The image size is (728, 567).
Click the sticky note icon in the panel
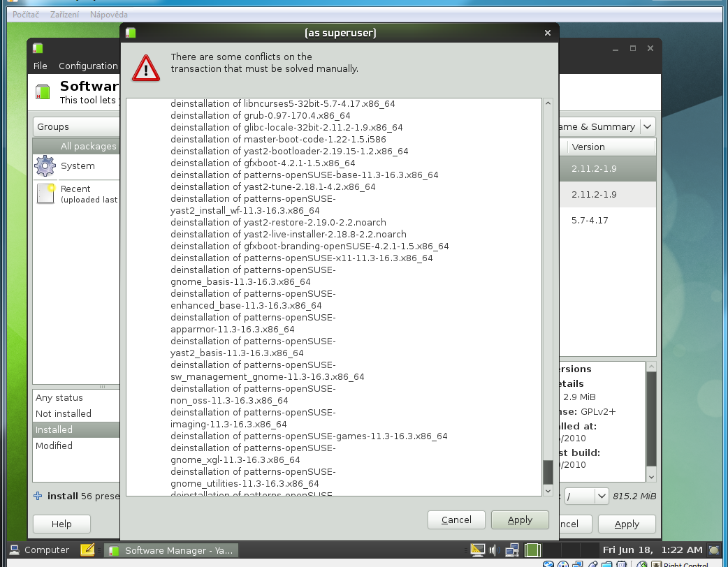click(x=87, y=550)
